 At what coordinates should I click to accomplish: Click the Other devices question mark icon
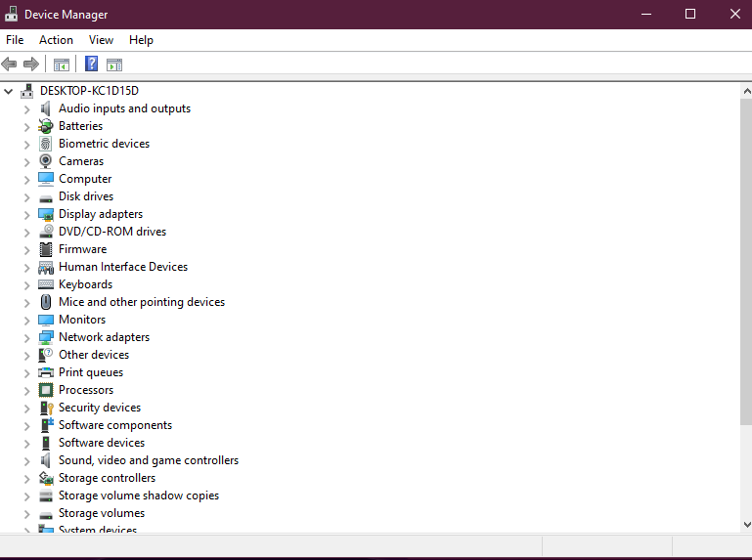[x=46, y=355]
